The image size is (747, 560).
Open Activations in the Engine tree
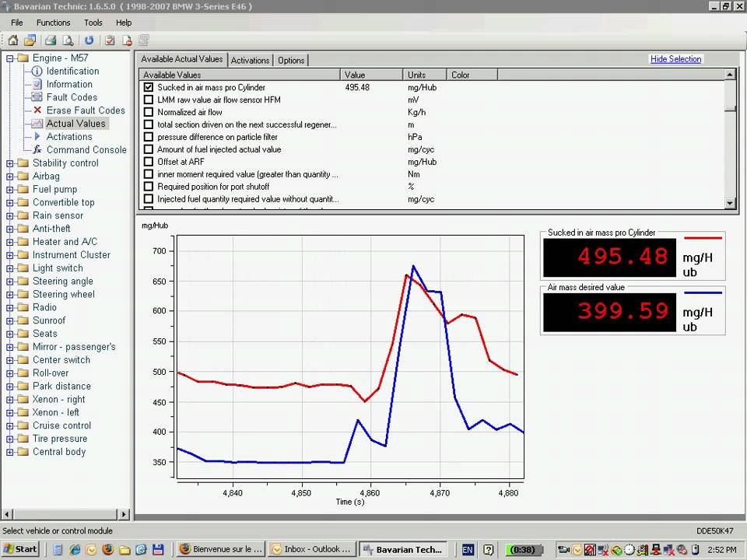pyautogui.click(x=69, y=137)
